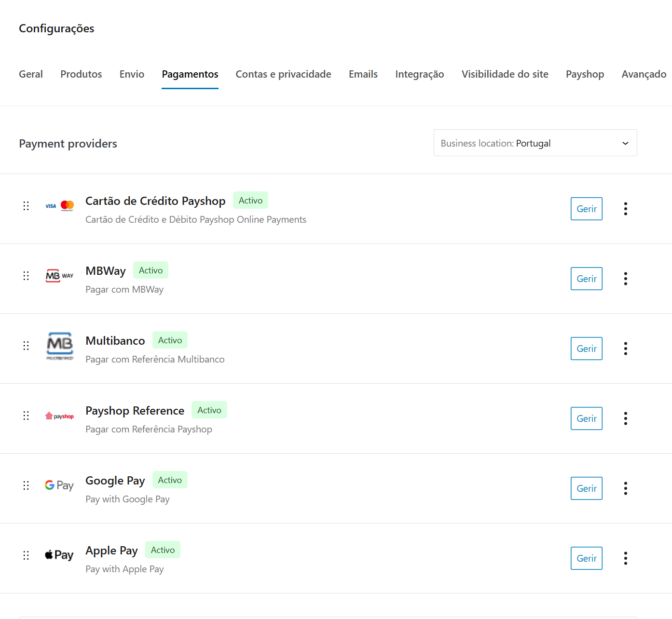Click Gerir for Apple Pay
The width and height of the screenshot is (672, 619).
click(x=586, y=558)
